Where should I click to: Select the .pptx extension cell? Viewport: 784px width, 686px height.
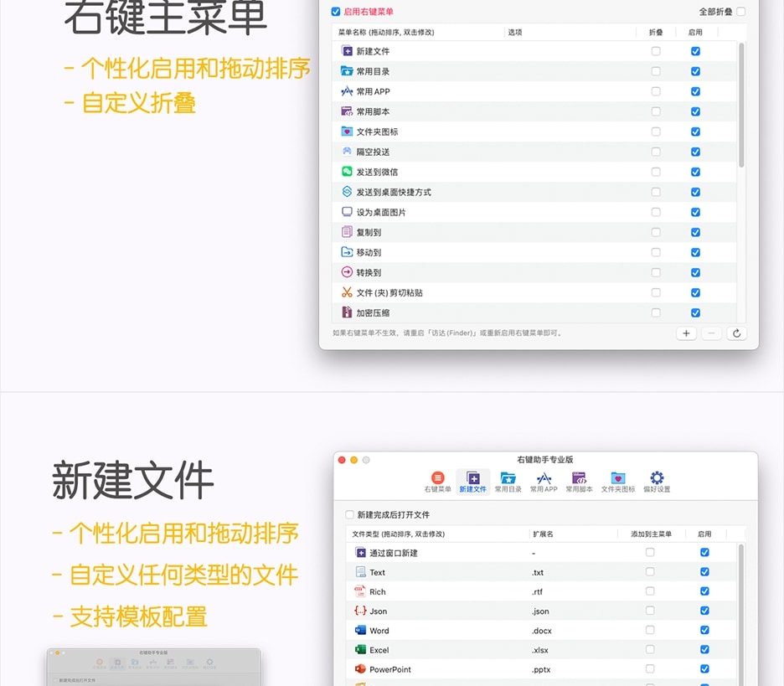pyautogui.click(x=541, y=669)
